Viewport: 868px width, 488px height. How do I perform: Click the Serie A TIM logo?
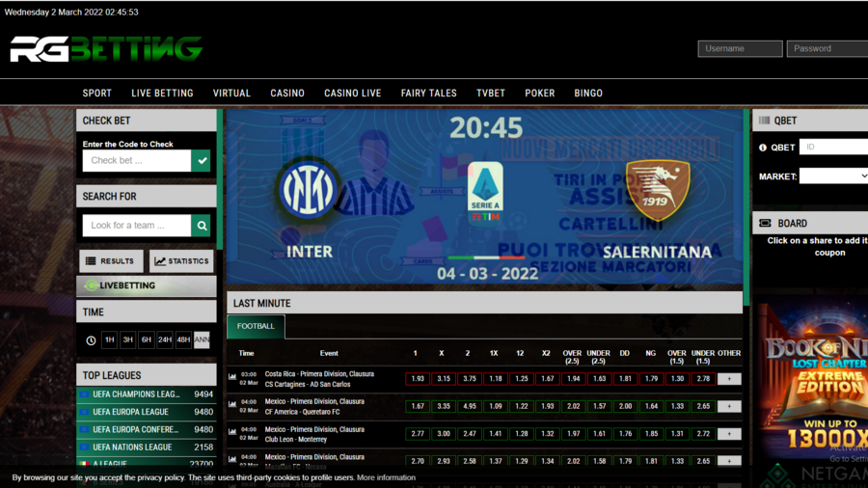tap(485, 192)
